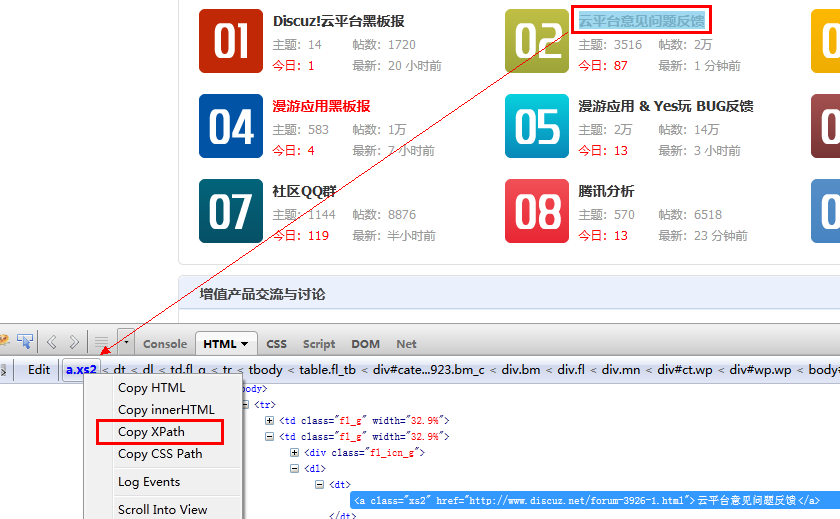Switch to the Net tab
This screenshot has width=840, height=519.
(406, 344)
